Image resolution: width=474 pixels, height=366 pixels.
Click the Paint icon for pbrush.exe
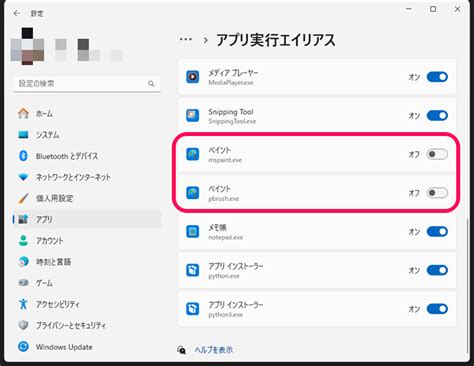[193, 193]
